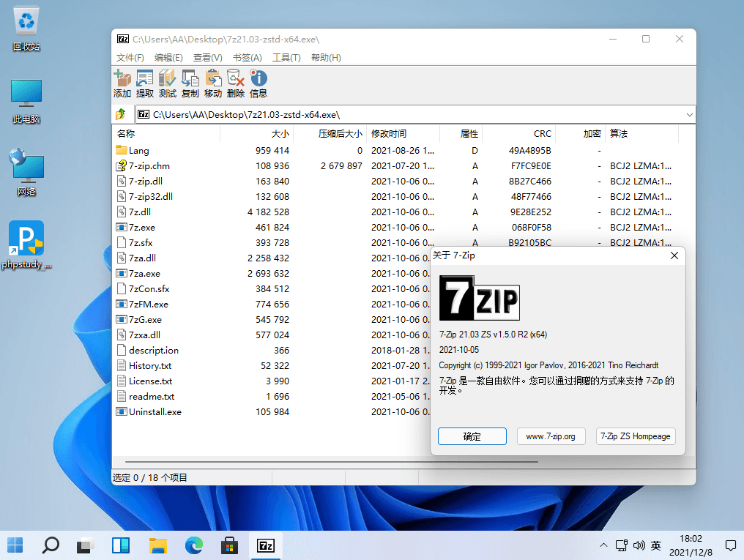Open File Explorer from the taskbar
The image size is (744, 560).
pos(158,545)
